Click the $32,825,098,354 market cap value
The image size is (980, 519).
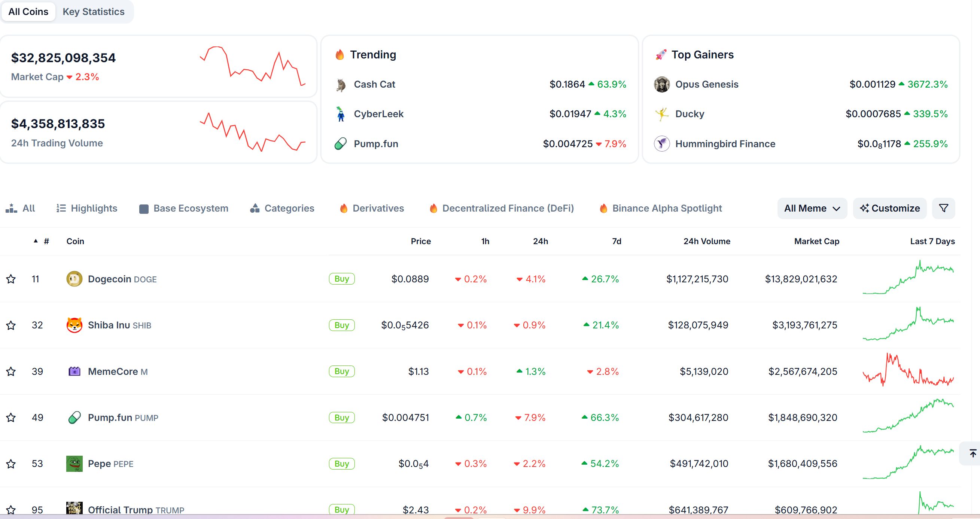click(x=63, y=58)
